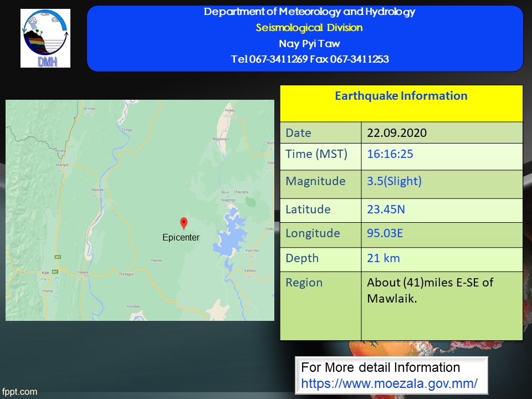
Task: Click the Thickegyin label on the map
Action: point(126,274)
